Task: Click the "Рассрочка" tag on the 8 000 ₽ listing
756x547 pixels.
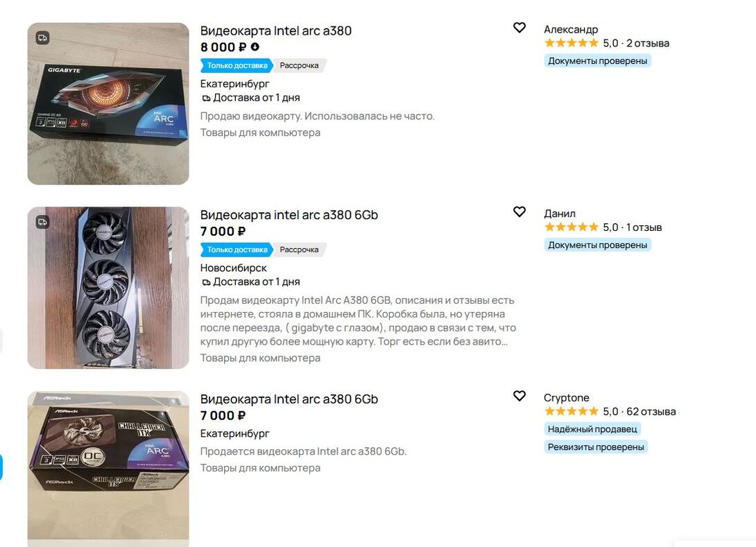Action: 299,66
